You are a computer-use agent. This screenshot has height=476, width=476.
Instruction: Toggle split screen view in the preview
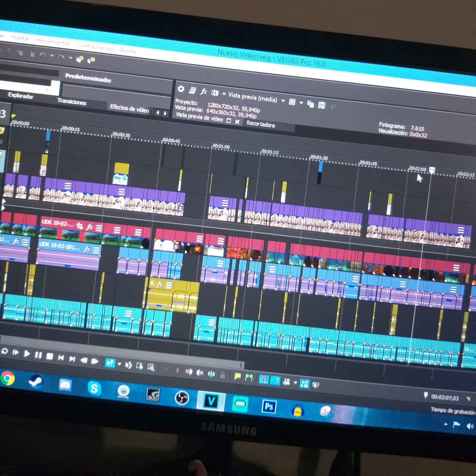[215, 93]
